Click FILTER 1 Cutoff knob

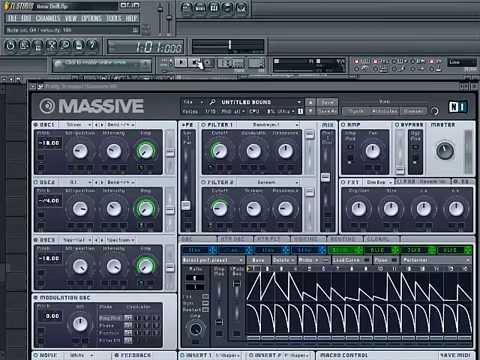coord(219,151)
